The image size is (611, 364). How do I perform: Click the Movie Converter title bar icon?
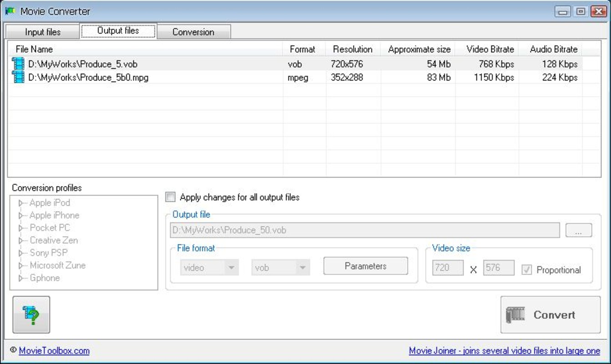[x=10, y=11]
